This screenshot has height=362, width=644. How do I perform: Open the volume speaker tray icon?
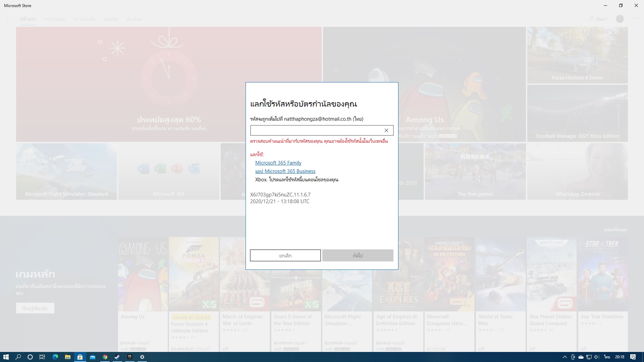(x=597, y=357)
